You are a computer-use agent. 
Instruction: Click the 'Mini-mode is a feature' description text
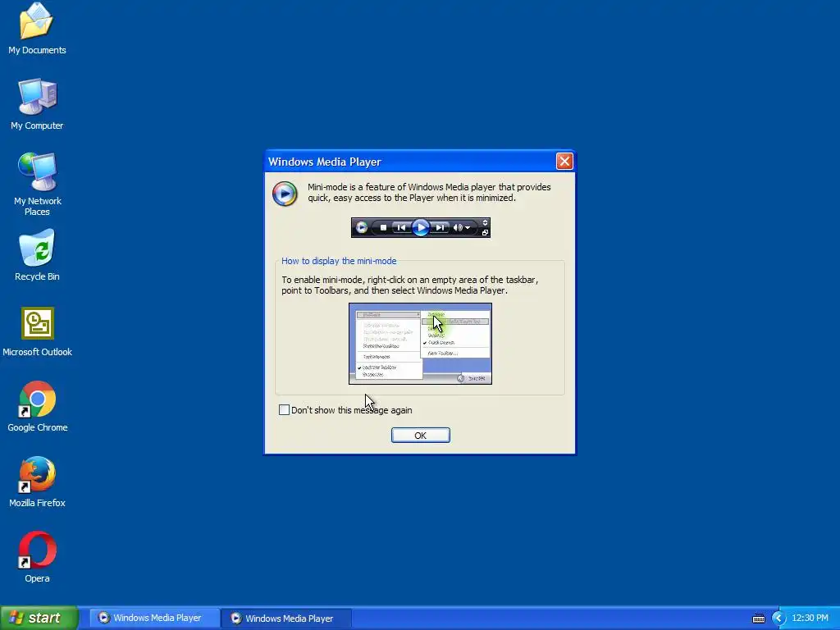pyautogui.click(x=429, y=192)
